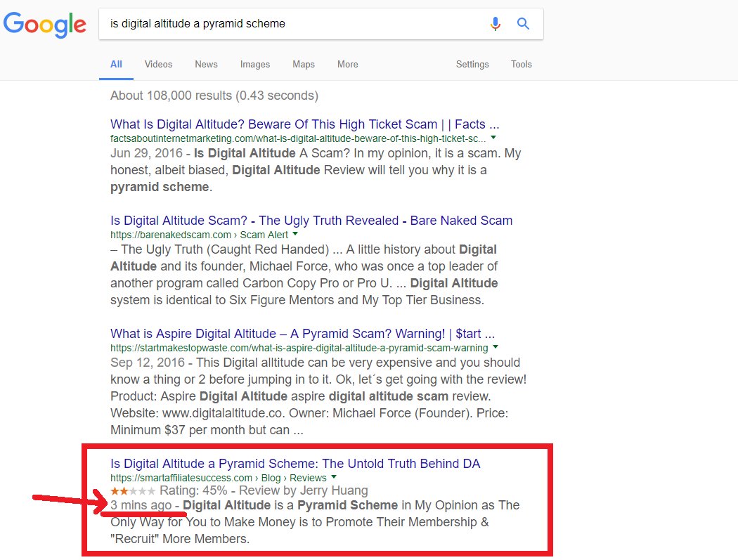The image size is (738, 560).
Task: Click the star rating icons at 45%
Action: point(133,491)
